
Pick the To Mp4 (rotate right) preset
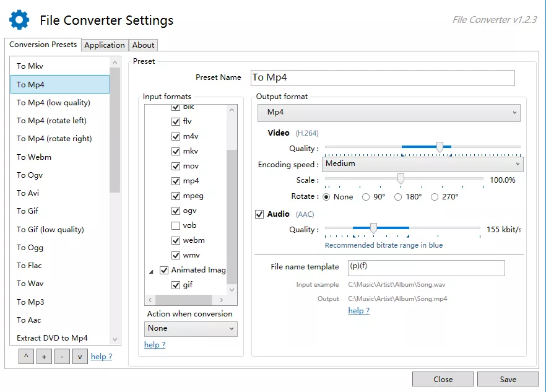tap(60, 139)
